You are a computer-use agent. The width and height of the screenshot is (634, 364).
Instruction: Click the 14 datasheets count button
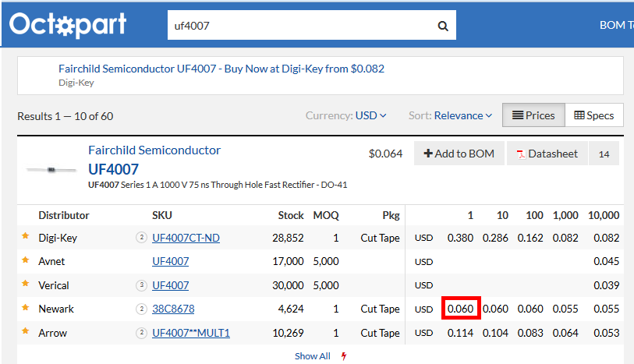click(604, 154)
